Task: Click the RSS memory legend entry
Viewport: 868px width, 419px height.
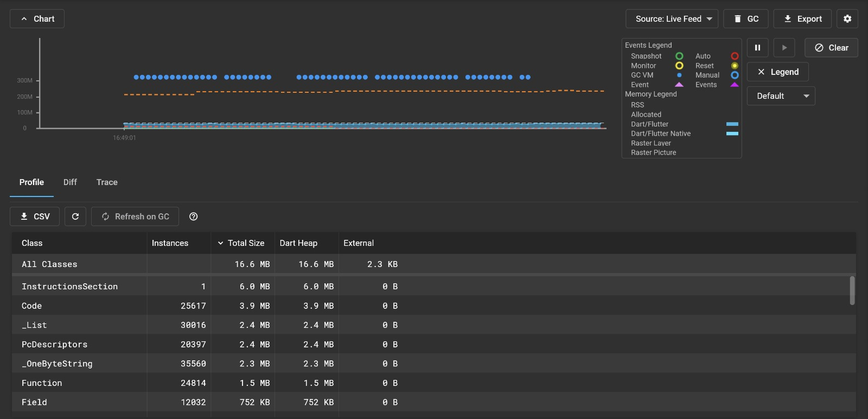Action: coord(637,105)
